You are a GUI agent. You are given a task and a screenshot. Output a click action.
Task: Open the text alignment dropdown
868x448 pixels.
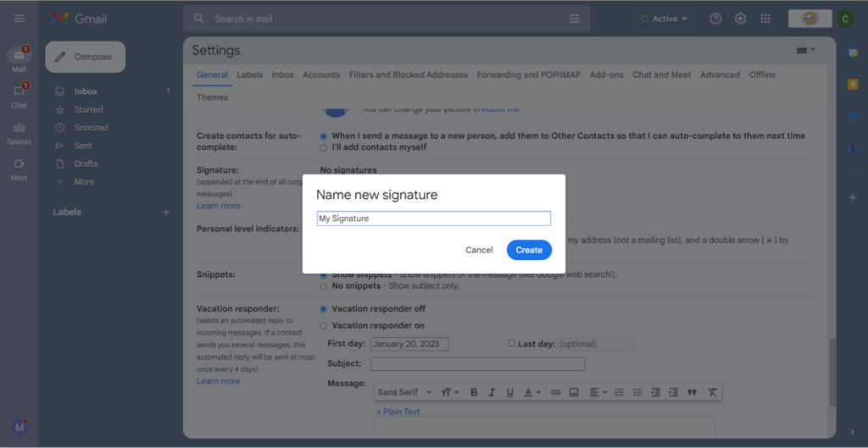598,392
